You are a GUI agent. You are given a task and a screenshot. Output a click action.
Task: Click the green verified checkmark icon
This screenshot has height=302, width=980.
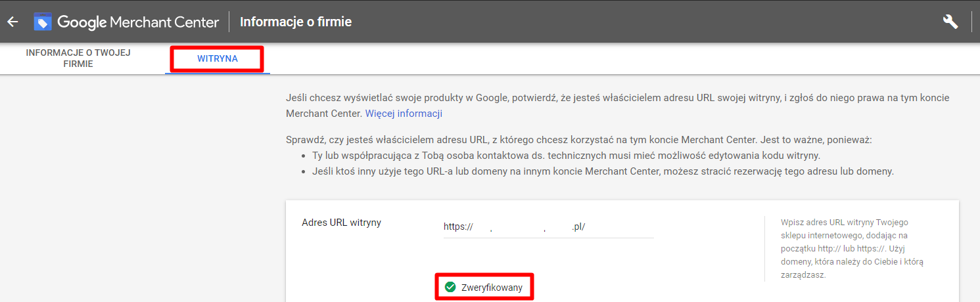click(x=450, y=287)
